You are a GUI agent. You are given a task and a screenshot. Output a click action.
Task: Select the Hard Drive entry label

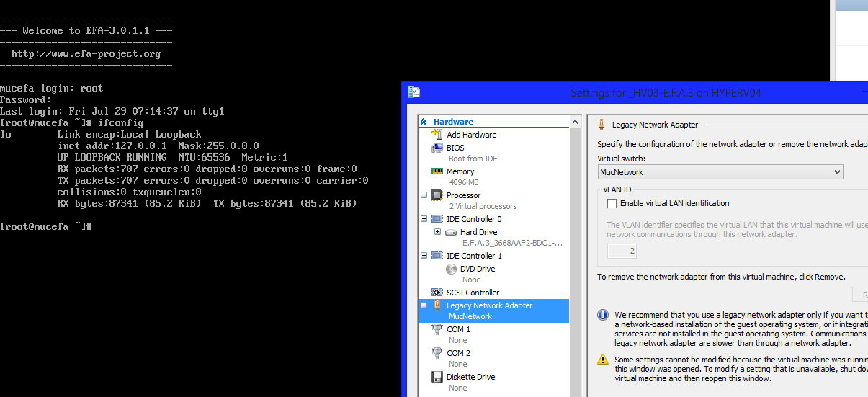click(x=478, y=232)
